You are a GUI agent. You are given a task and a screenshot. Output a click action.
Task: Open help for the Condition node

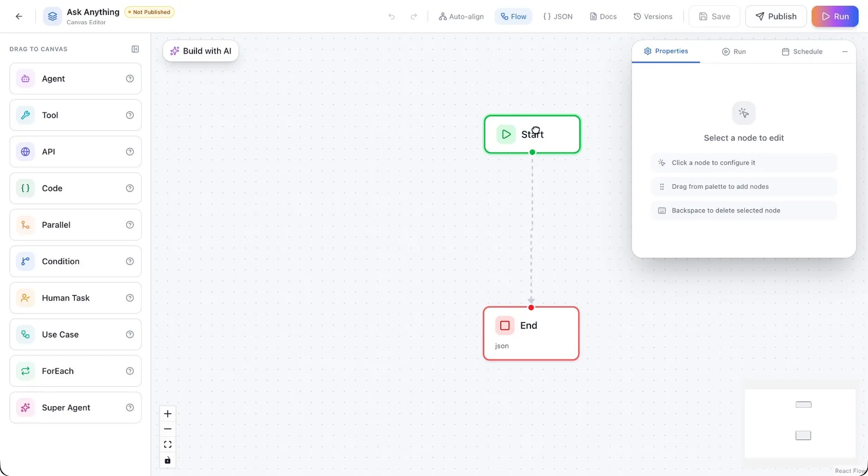(x=130, y=261)
